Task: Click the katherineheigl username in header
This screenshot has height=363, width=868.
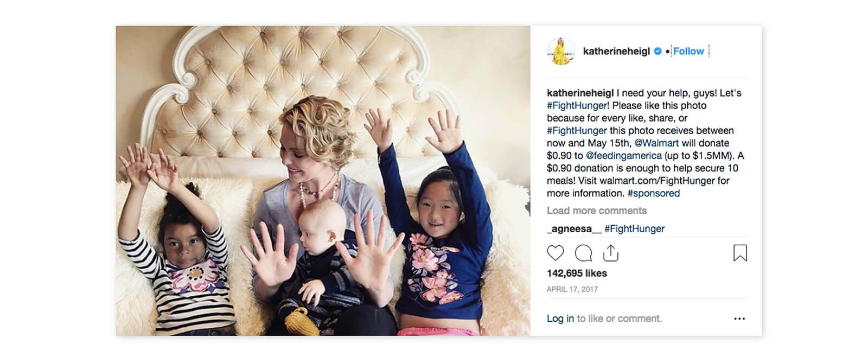Action: (616, 51)
